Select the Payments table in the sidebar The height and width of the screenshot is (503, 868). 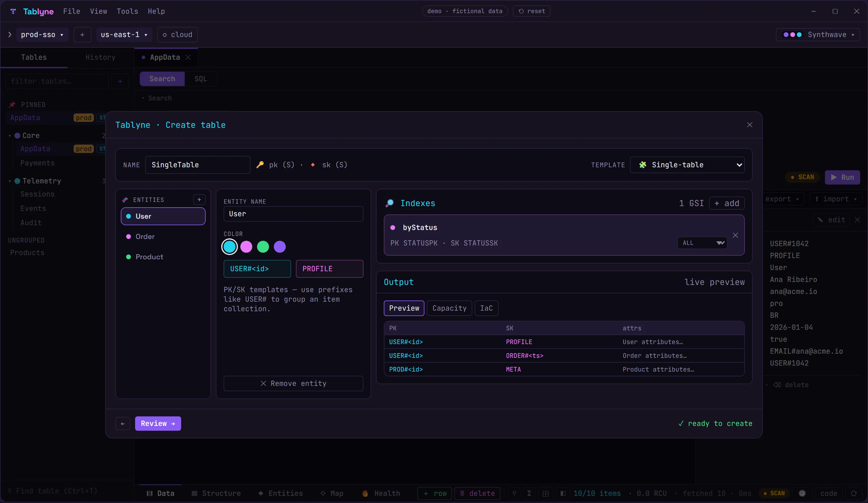(37, 163)
